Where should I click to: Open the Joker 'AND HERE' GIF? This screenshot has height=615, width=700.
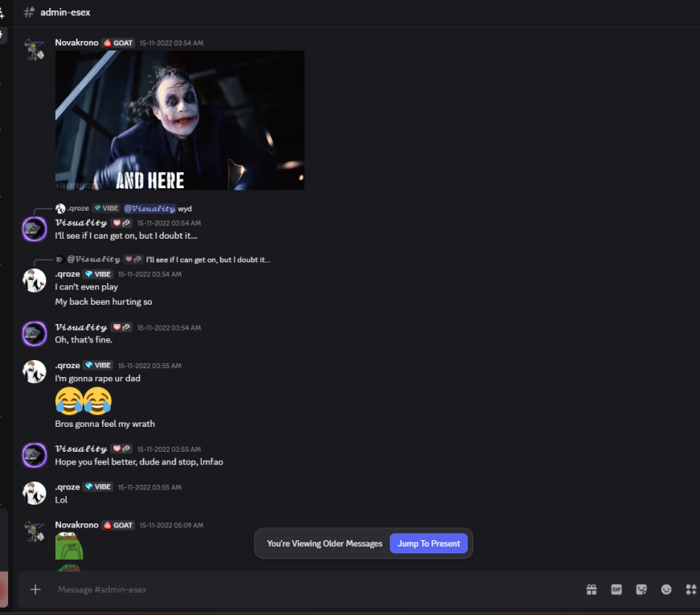click(x=179, y=121)
